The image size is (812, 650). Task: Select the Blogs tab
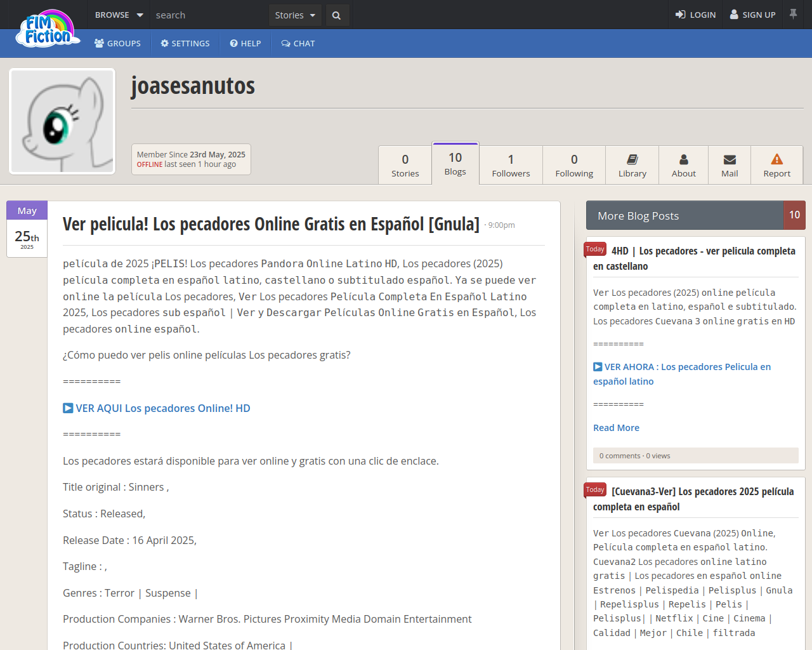[x=455, y=163]
